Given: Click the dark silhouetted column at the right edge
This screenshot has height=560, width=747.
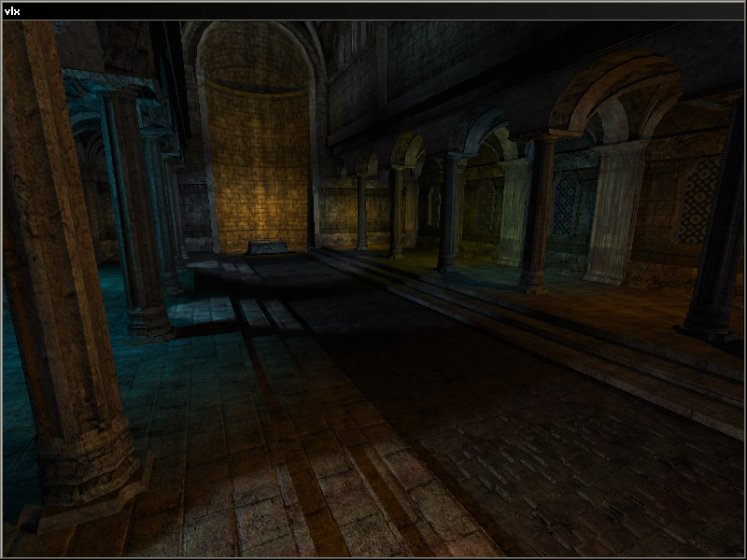Looking at the screenshot, I should (x=719, y=233).
